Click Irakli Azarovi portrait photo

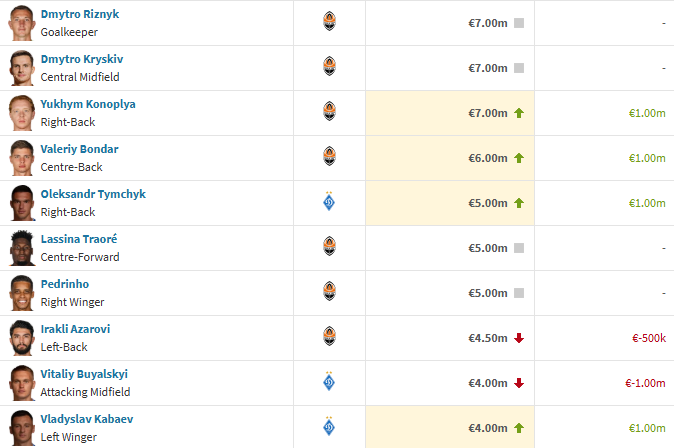tap(21, 338)
